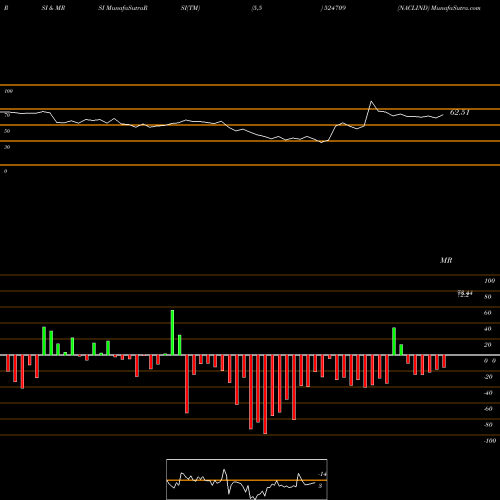Open the mini overview chart thumbnail at bottom
The height and width of the screenshot is (500, 500).
tap(247, 479)
